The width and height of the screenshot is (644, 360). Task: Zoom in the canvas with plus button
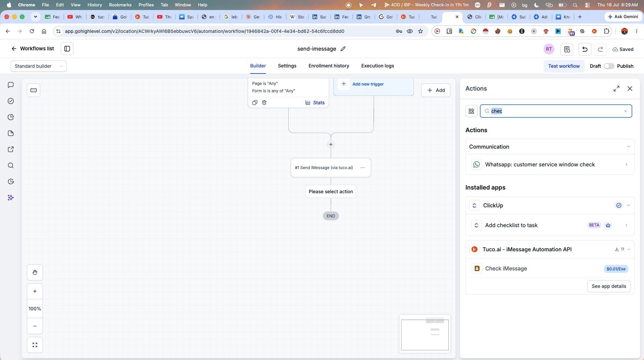click(x=35, y=291)
